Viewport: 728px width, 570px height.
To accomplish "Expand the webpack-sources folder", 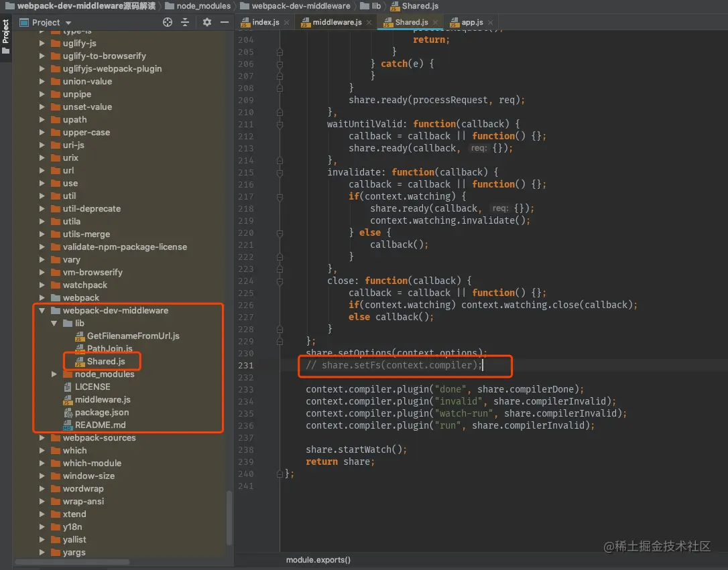I will click(42, 438).
